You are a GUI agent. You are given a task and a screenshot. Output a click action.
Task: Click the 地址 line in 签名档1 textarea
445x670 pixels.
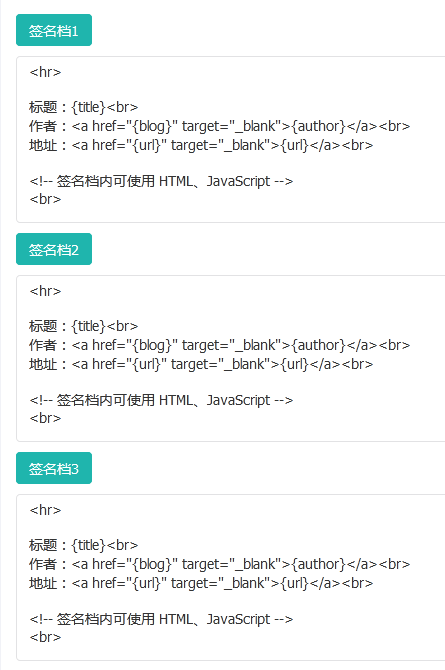click(x=201, y=145)
